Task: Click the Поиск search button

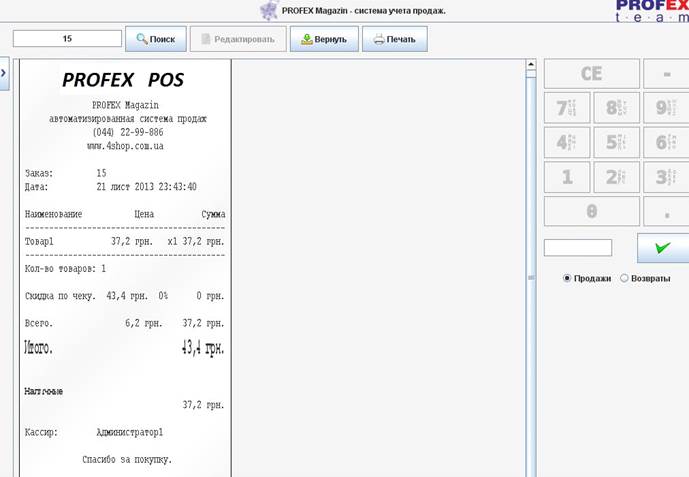Action: click(156, 39)
